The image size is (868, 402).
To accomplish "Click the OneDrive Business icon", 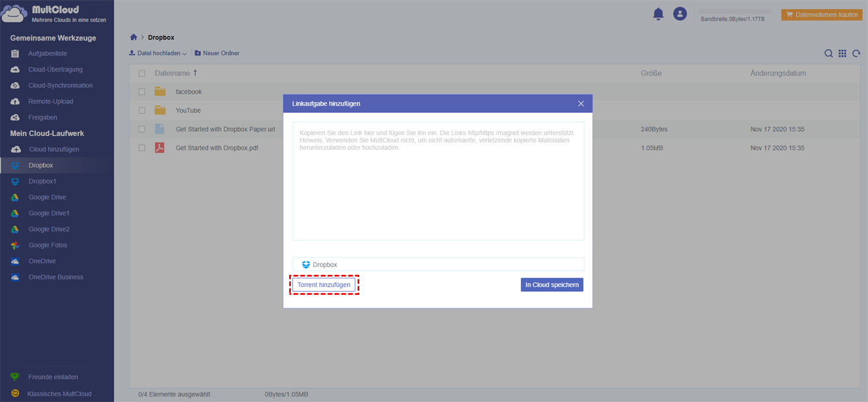I will tap(15, 277).
